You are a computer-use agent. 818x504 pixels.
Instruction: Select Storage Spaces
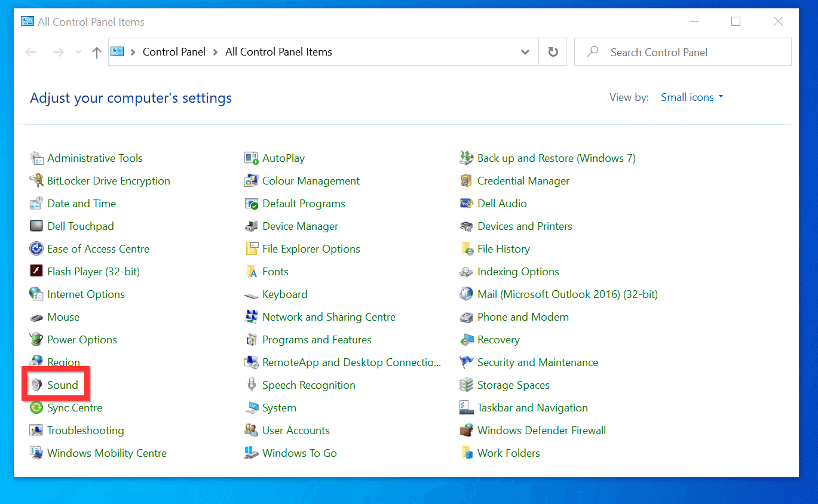(513, 385)
